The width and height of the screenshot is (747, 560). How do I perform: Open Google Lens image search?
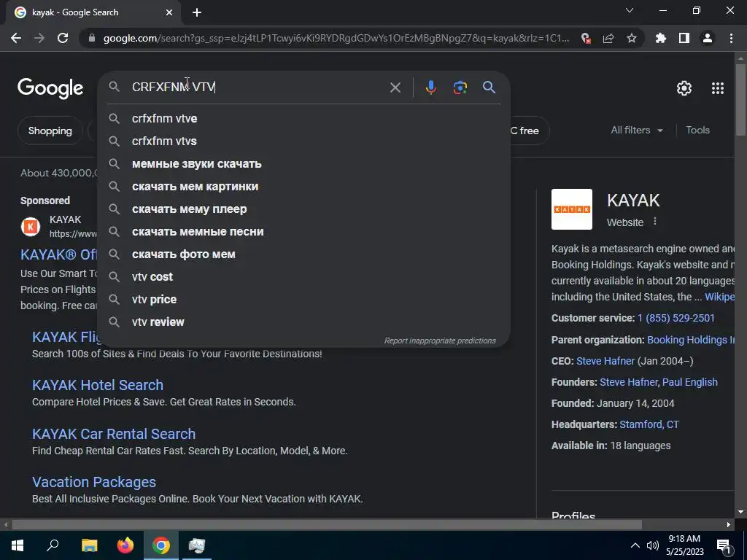click(460, 87)
